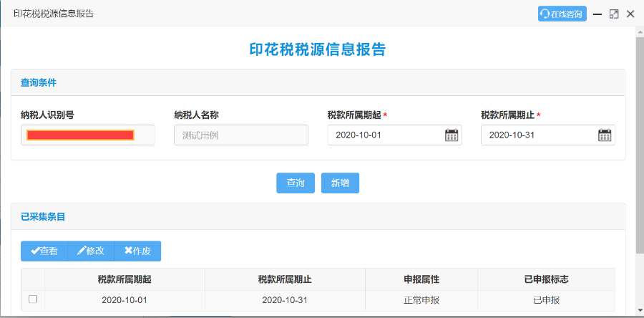
Task: Click the 税款所属期止 date field 2020-10-31
Action: tap(548, 135)
